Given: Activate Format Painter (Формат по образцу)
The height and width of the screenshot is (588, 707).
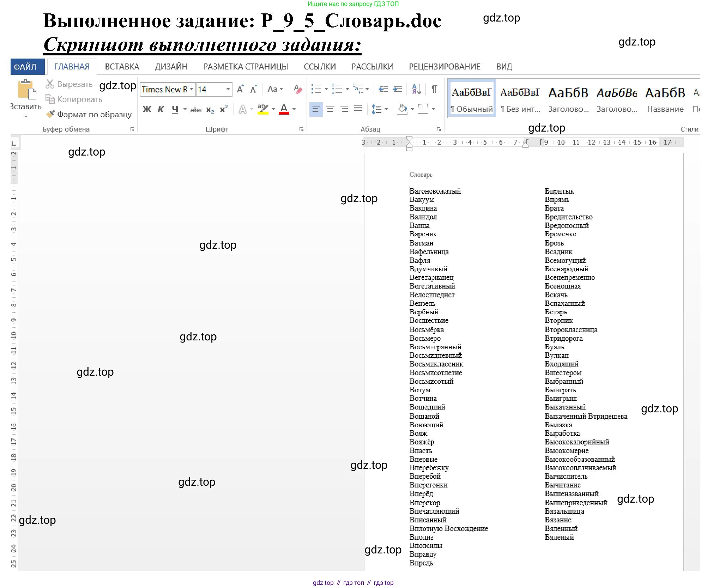Looking at the screenshot, I should [89, 114].
